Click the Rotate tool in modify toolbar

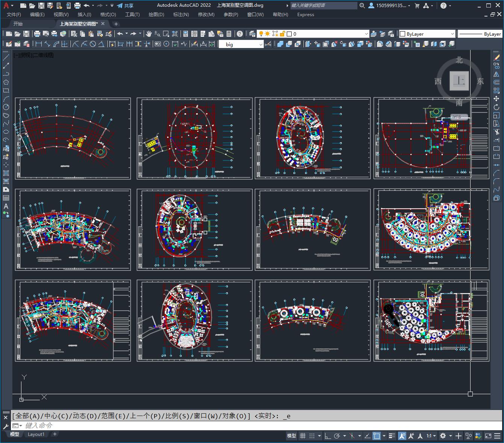tap(496, 107)
